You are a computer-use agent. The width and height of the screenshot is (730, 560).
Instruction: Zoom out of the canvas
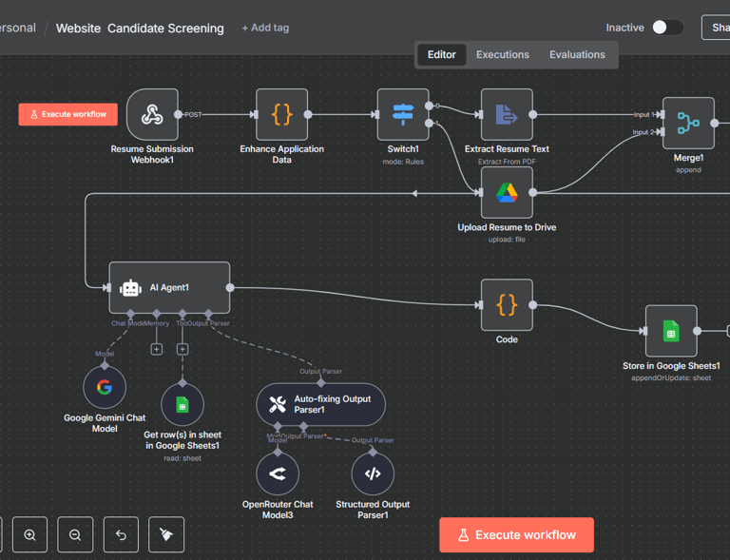(75, 535)
